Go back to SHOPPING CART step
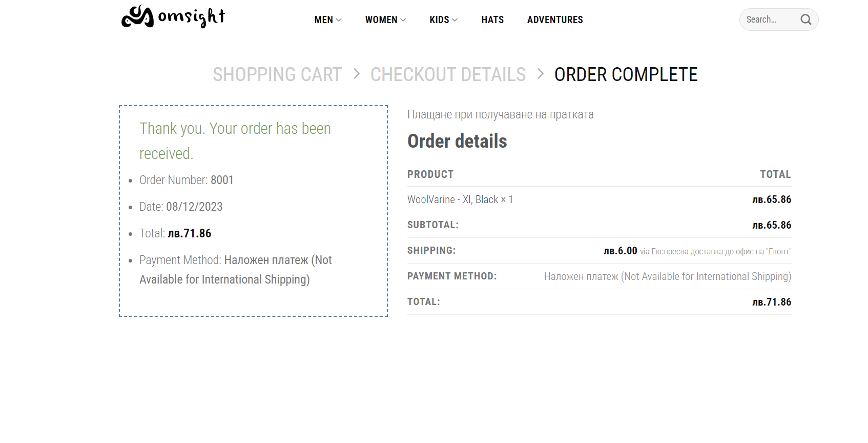868x443 pixels. pyautogui.click(x=277, y=74)
